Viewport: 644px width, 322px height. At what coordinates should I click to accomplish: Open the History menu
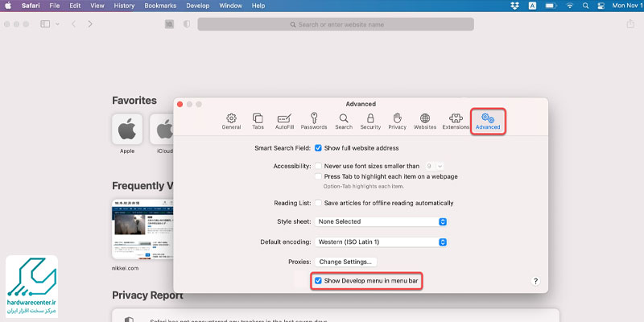click(x=124, y=6)
